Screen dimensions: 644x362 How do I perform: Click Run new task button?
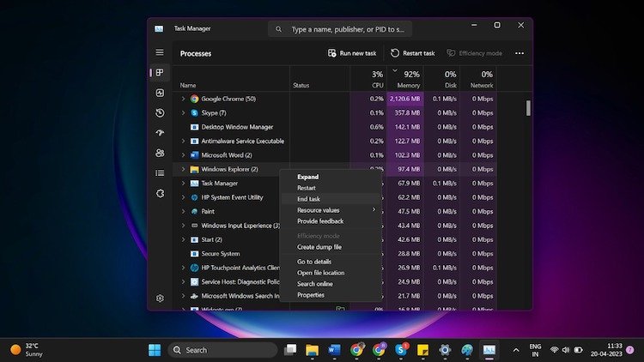pos(352,53)
